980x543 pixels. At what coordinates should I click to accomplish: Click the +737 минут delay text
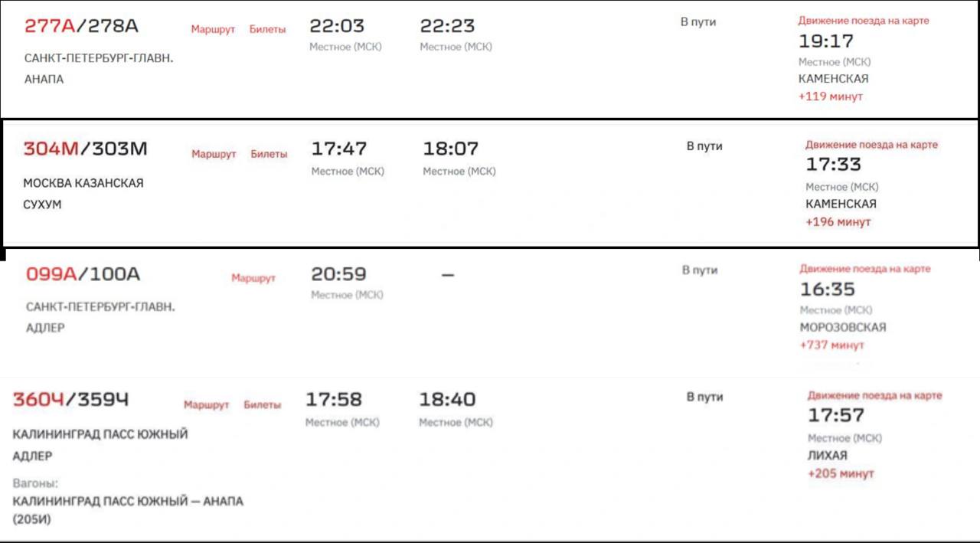[831, 345]
